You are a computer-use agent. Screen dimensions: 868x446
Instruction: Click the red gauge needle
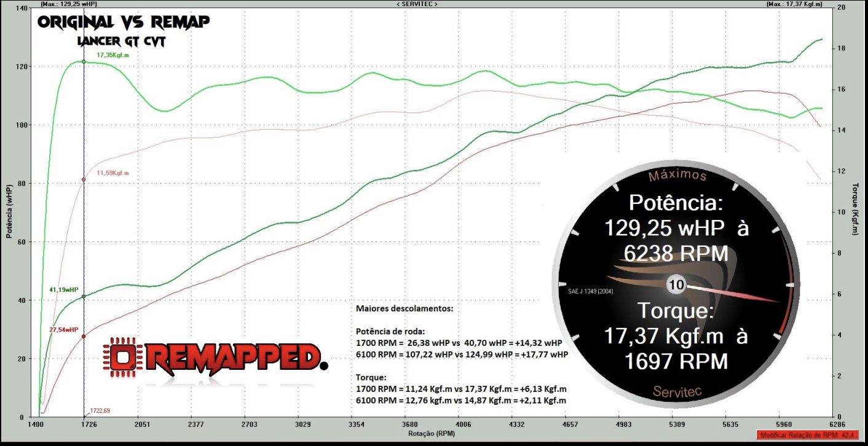point(733,294)
